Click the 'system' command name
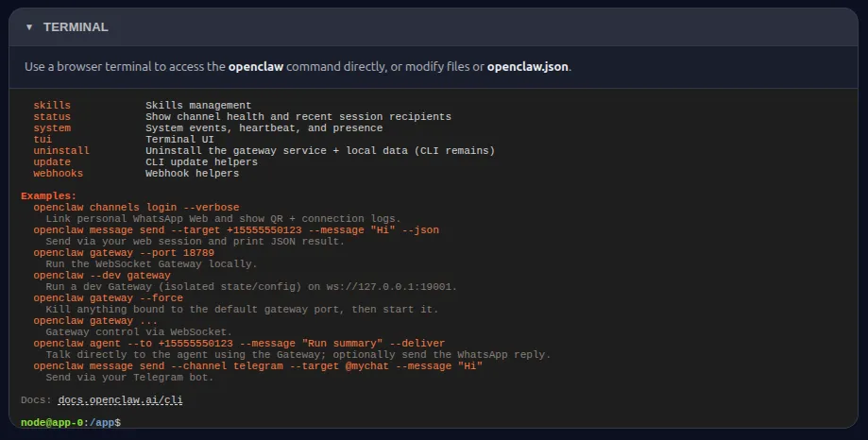 (52, 127)
